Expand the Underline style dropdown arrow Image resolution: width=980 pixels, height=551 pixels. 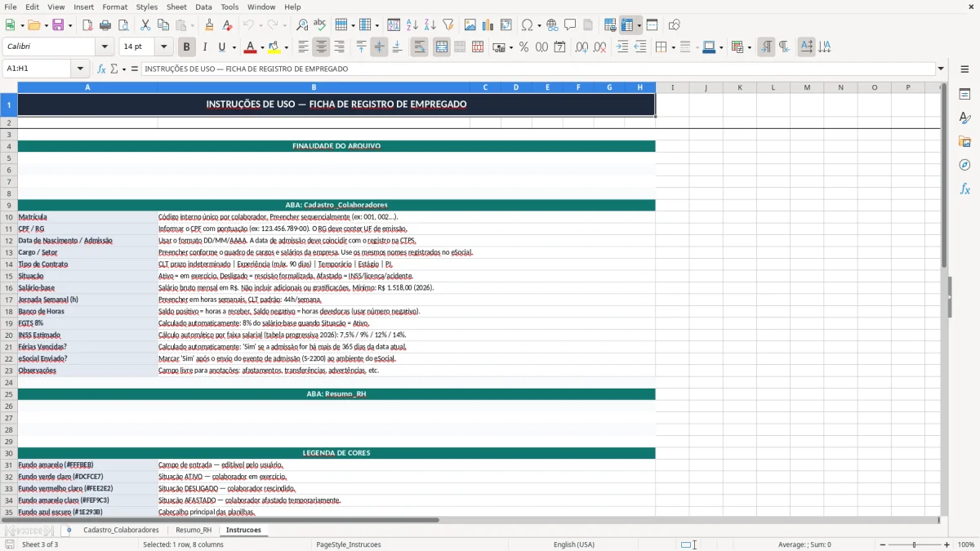coord(234,47)
